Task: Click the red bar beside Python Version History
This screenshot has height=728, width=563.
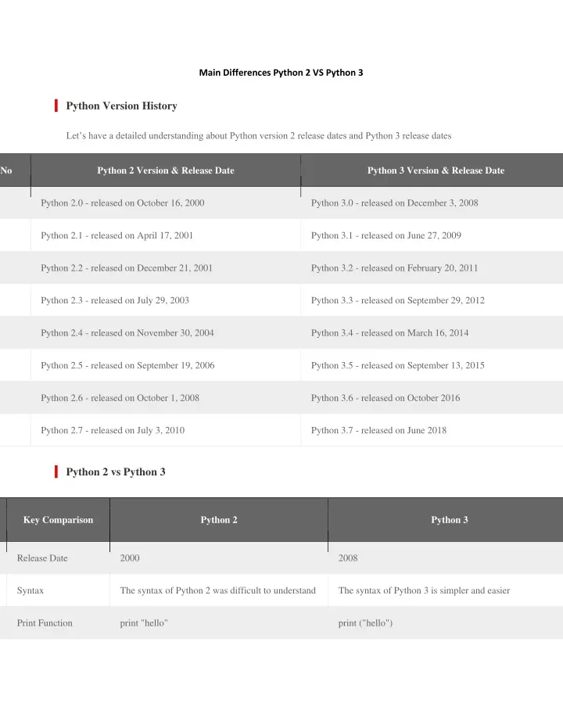Action: click(56, 106)
